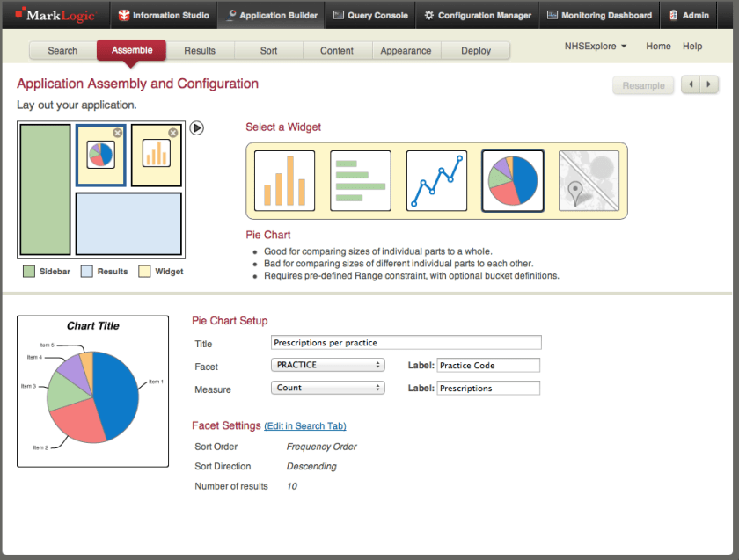Open Query Console from the top navigation
This screenshot has width=739, height=560.
point(369,14)
